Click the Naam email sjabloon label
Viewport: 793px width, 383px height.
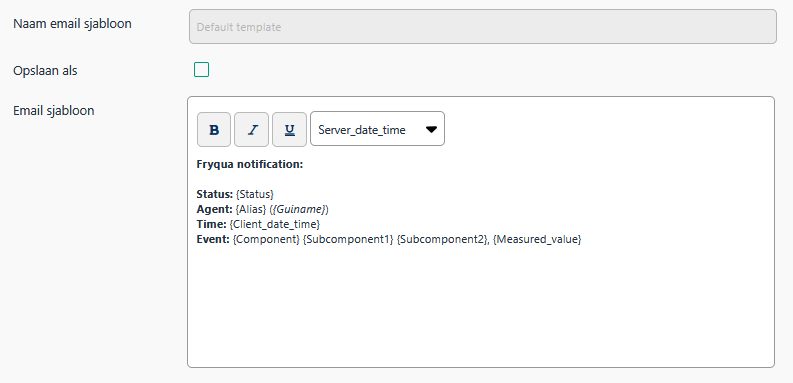[72, 24]
